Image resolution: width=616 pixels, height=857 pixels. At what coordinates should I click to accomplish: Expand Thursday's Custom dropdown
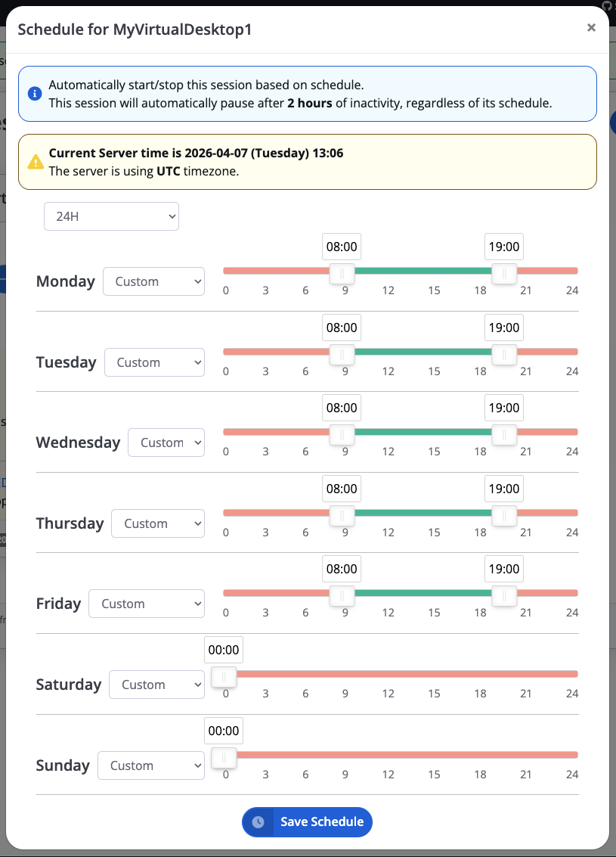157,523
